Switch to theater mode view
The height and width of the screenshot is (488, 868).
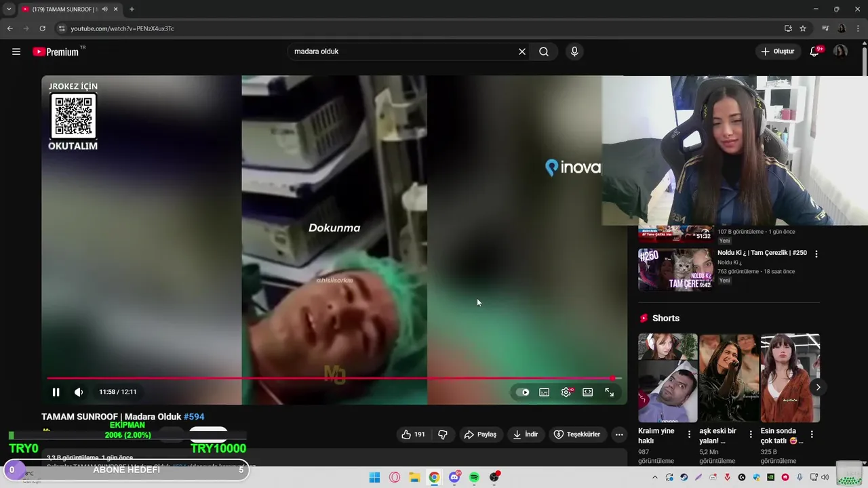pyautogui.click(x=588, y=392)
